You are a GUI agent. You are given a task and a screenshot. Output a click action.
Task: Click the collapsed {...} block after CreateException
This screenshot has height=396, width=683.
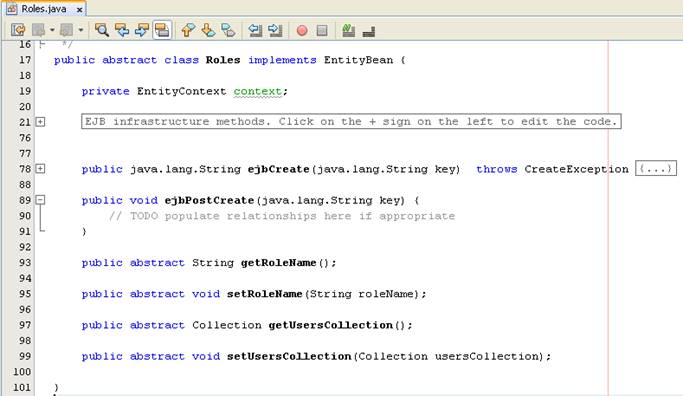pos(656,169)
